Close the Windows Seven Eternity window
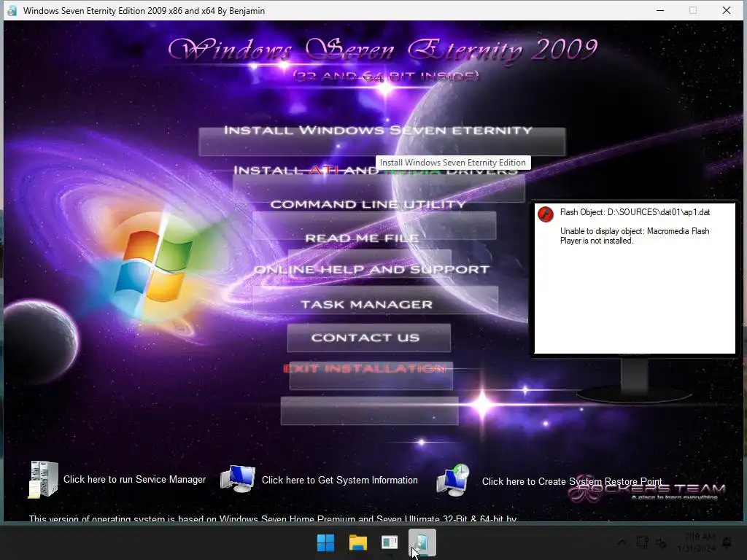This screenshot has height=560, width=747. click(x=727, y=10)
